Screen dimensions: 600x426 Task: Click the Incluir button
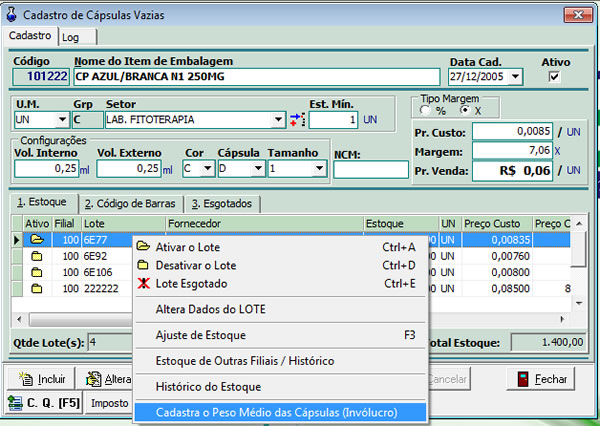tap(41, 379)
